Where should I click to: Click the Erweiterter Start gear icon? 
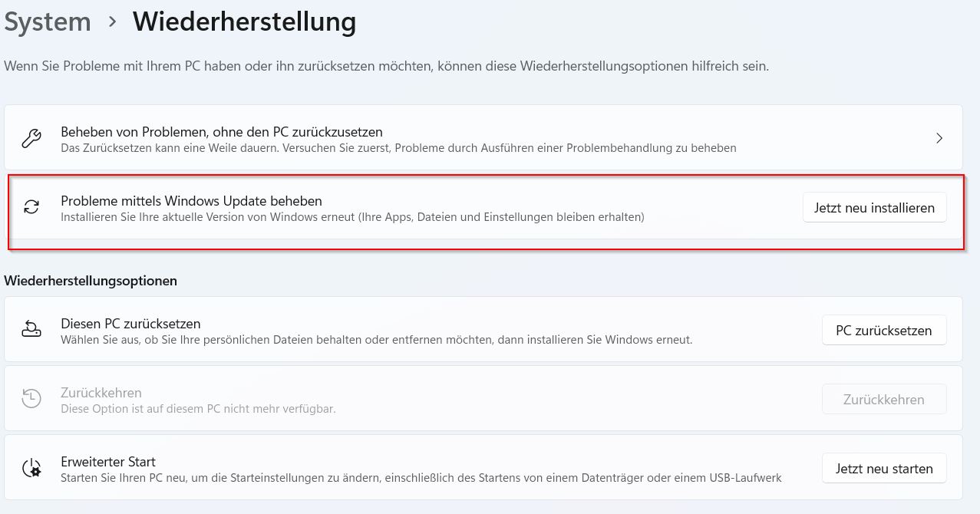[x=31, y=467]
